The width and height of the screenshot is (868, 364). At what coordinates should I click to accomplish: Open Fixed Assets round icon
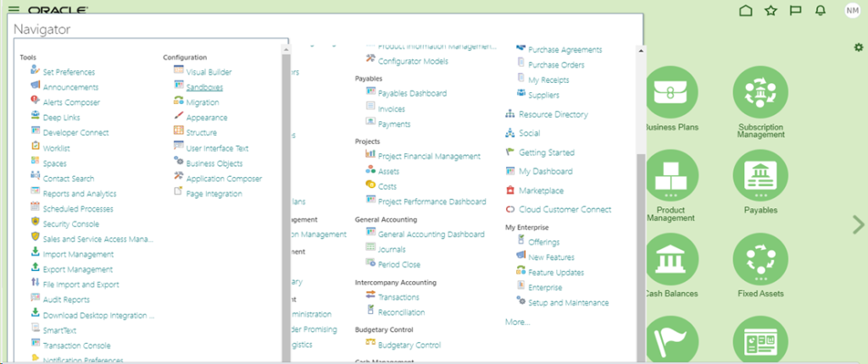coord(760,261)
